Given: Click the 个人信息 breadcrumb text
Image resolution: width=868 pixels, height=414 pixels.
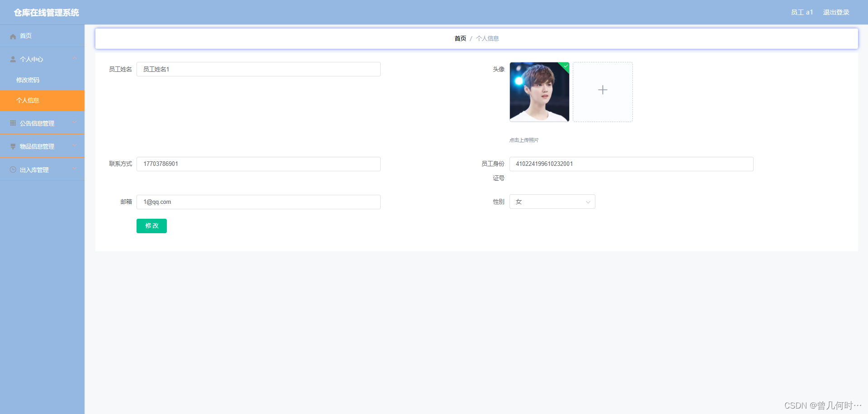Looking at the screenshot, I should pos(487,38).
